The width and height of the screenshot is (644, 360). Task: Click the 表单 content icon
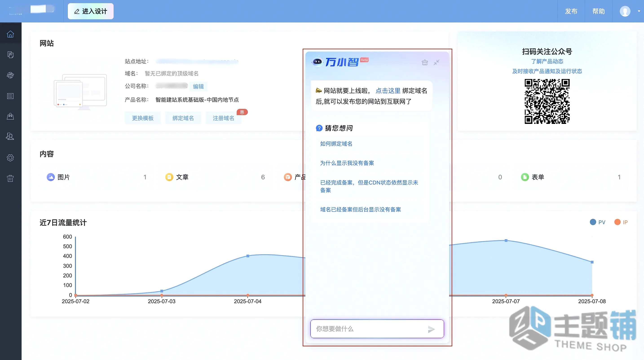(525, 177)
